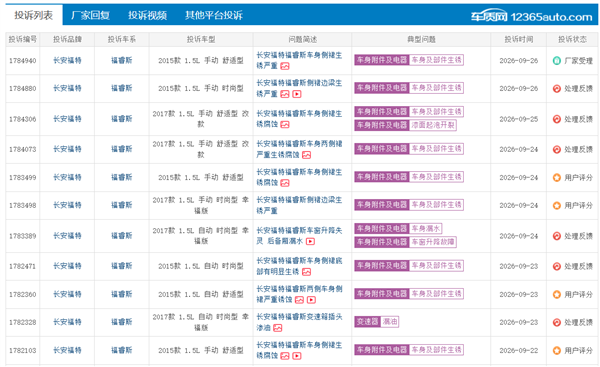600x367 pixels.
Task: Open picture icon in complaint 1783499 description
Action: [x=285, y=183]
